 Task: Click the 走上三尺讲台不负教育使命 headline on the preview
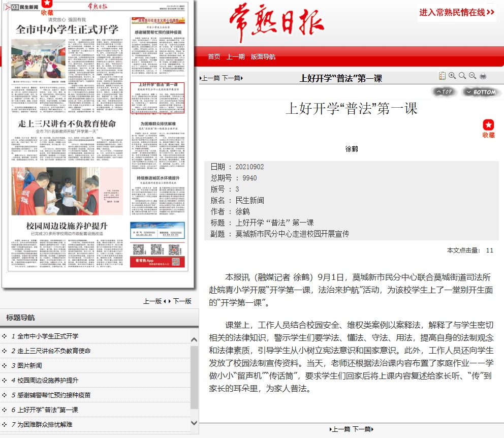[x=67, y=123]
